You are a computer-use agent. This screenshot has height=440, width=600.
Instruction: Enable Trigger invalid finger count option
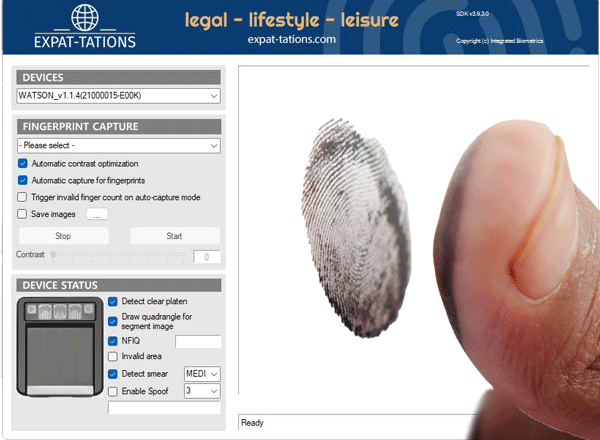(x=23, y=197)
